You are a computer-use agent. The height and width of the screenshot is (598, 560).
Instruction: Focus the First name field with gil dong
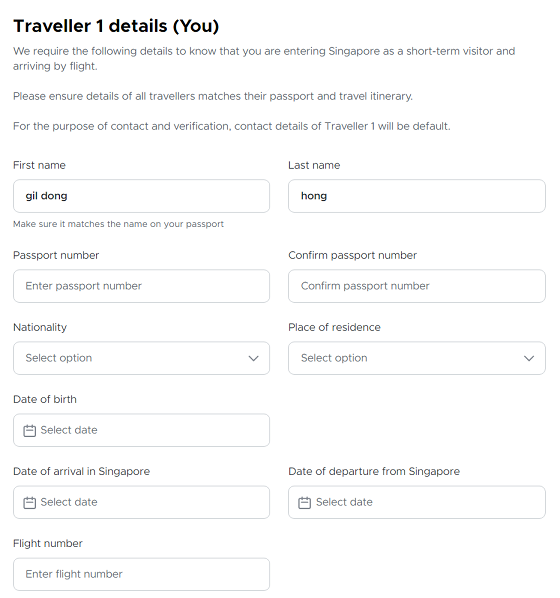point(142,196)
